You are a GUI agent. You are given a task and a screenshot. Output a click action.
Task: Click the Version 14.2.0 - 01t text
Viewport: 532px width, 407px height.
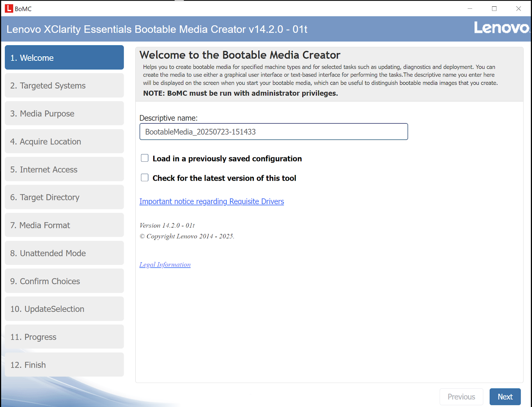coord(167,225)
